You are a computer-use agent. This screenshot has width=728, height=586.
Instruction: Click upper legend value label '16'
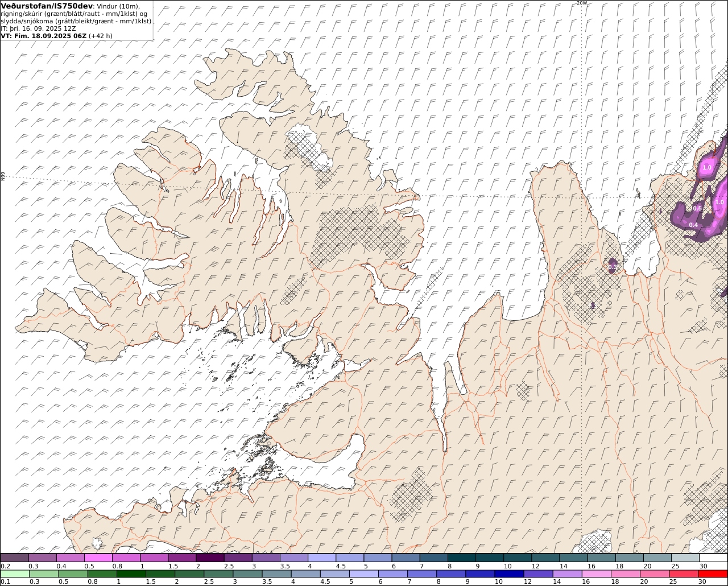click(x=591, y=566)
